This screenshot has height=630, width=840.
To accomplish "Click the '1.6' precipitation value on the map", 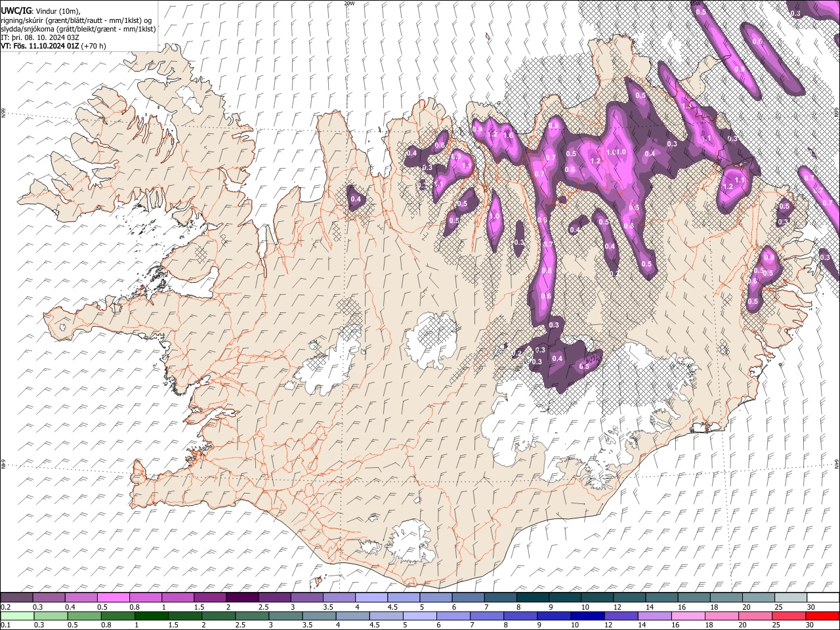I will pyautogui.click(x=508, y=136).
